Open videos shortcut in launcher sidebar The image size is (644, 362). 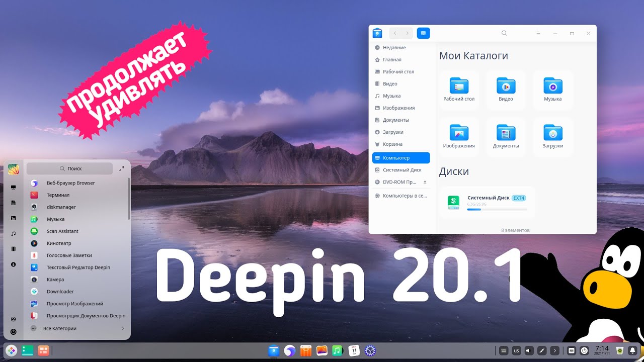[14, 249]
